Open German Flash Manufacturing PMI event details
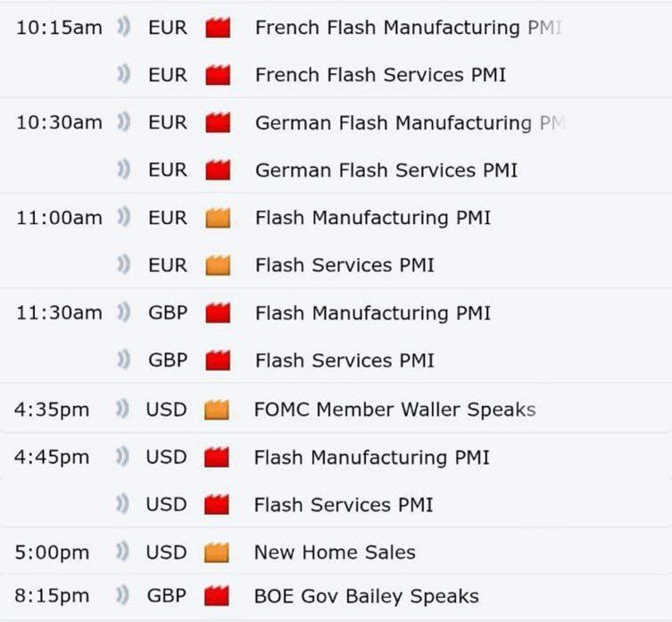This screenshot has width=672, height=622. coord(411,123)
